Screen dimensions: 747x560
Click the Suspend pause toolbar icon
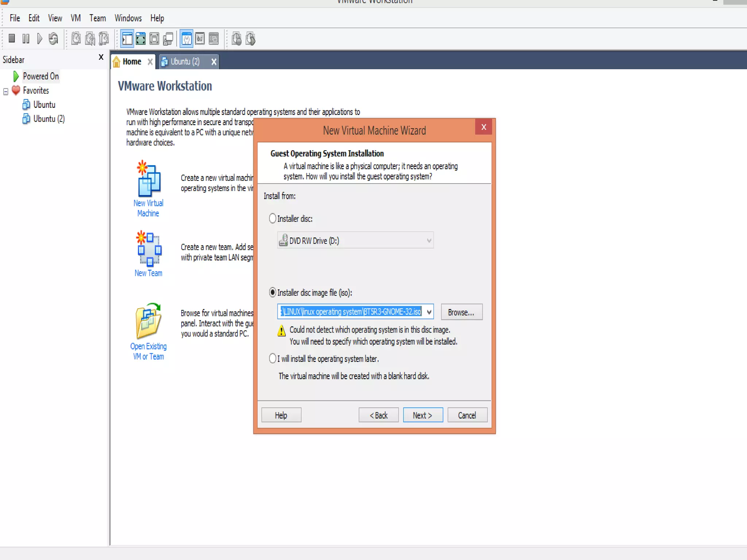click(26, 38)
